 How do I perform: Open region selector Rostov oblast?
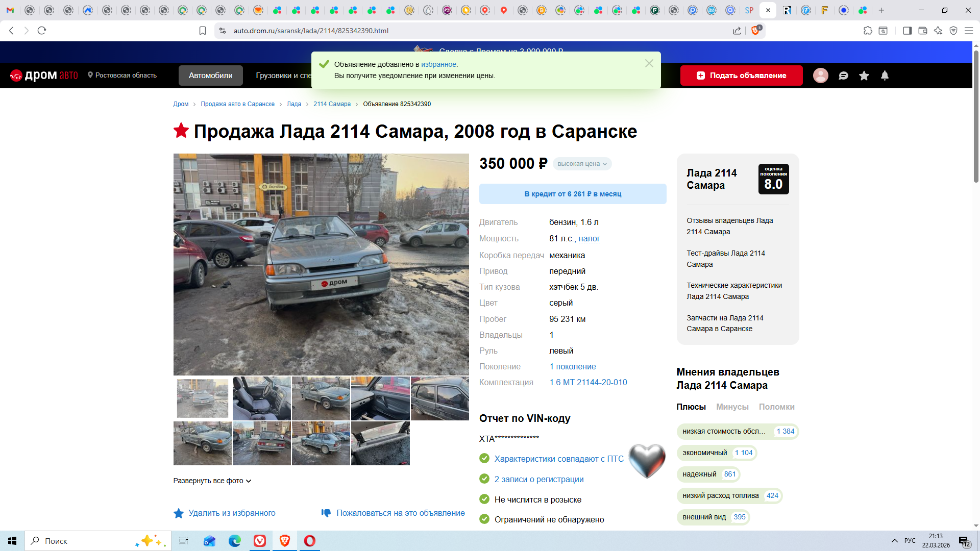pos(122,75)
